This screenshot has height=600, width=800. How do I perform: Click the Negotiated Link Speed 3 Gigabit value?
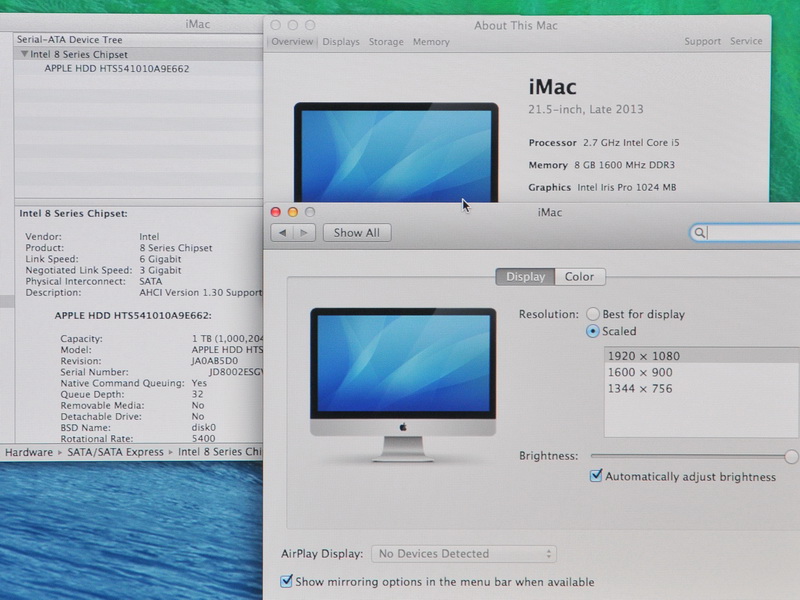pyautogui.click(x=160, y=270)
